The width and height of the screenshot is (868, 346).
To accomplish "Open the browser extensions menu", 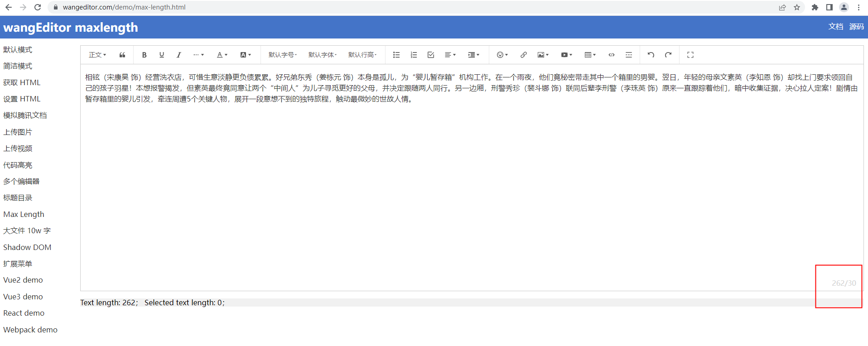I will 815,7.
